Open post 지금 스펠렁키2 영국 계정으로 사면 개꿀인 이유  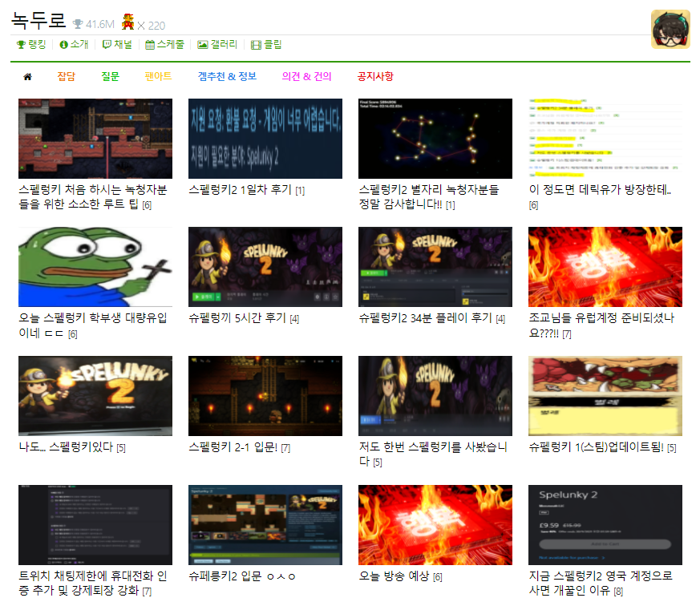601,583
